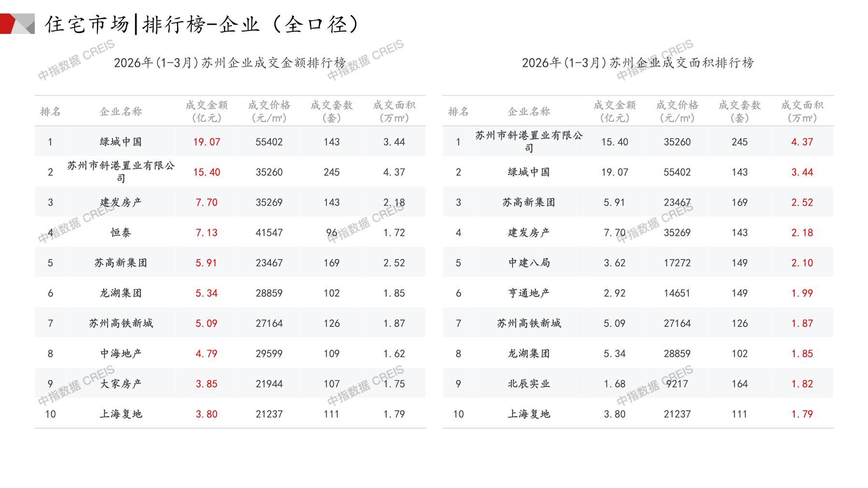This screenshot has height=488, width=868.
Task: Click 成交面积 column header in the 成交面积 ranking table
Action: 802,111
